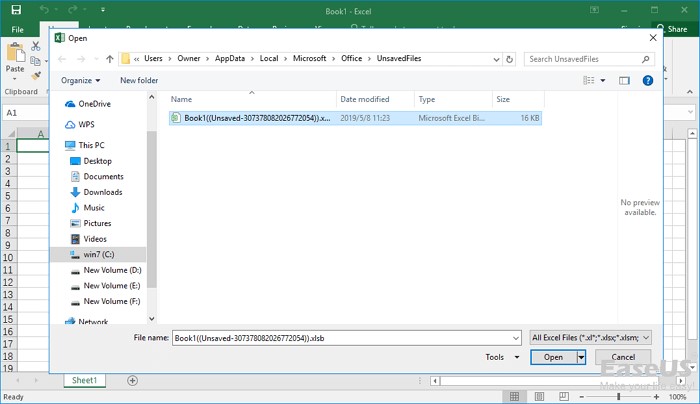Select the Book1 Unsaved file in list
700x404 pixels.
click(250, 118)
